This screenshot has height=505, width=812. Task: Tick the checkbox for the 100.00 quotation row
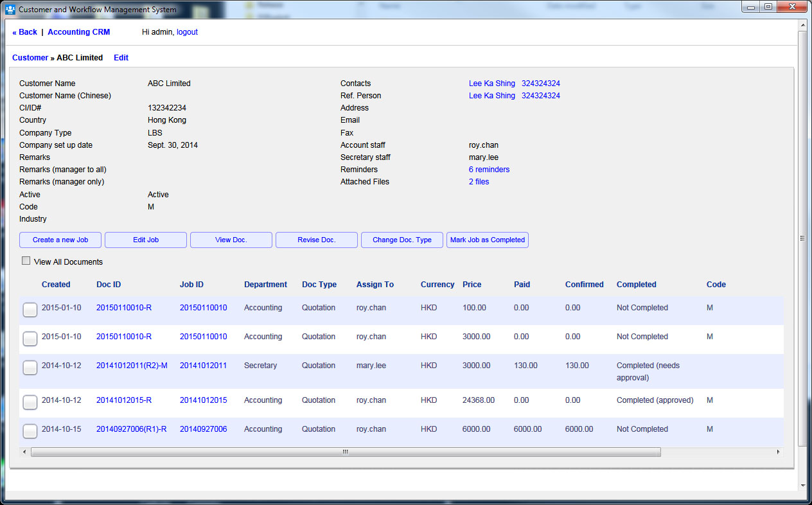30,310
